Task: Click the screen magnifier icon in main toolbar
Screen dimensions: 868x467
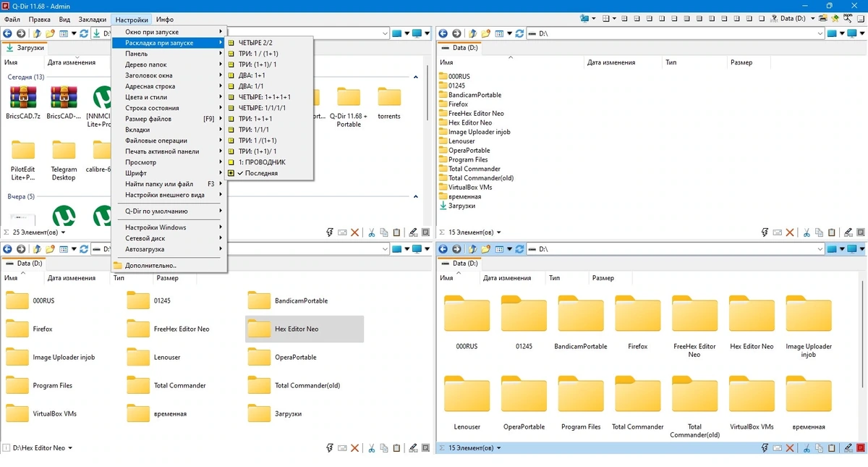Action: (848, 18)
